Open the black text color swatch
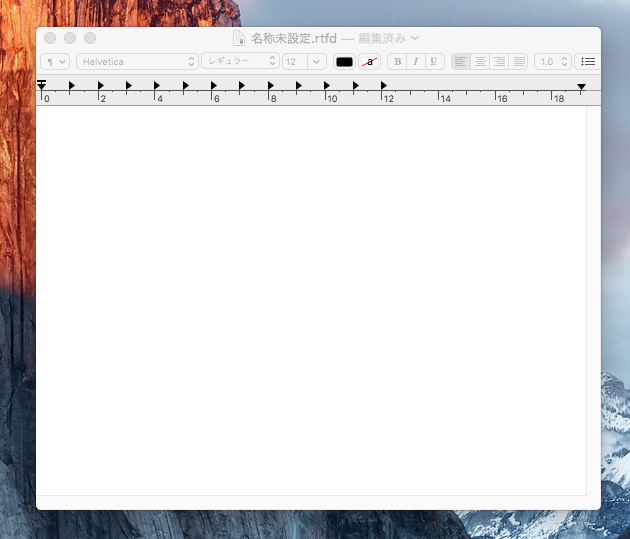Viewport: 630px width, 539px height. tap(344, 62)
